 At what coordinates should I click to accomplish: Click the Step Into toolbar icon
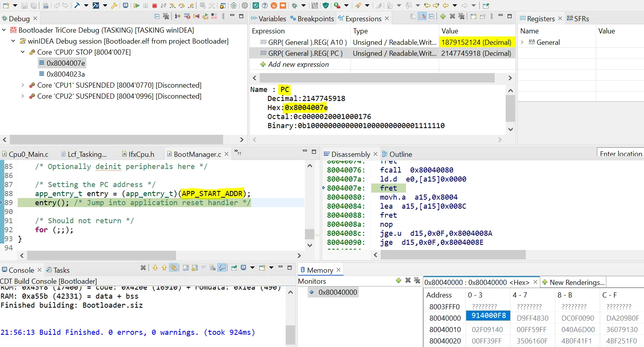[x=172, y=6]
